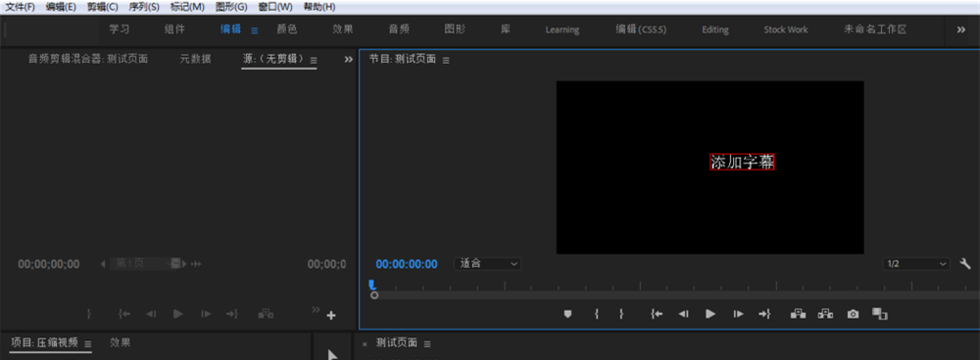Open the 序列(S) menu
980x360 pixels.
(x=144, y=7)
